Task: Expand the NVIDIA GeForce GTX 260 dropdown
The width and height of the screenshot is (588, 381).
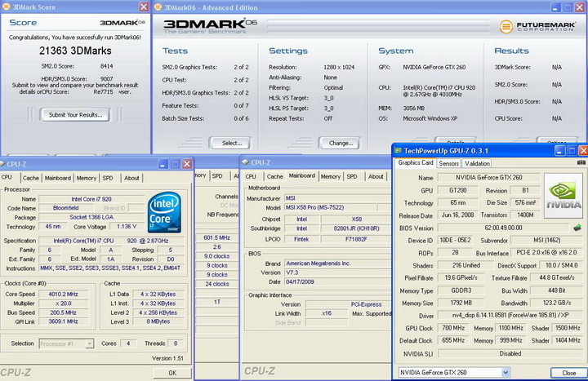Action: [506, 372]
